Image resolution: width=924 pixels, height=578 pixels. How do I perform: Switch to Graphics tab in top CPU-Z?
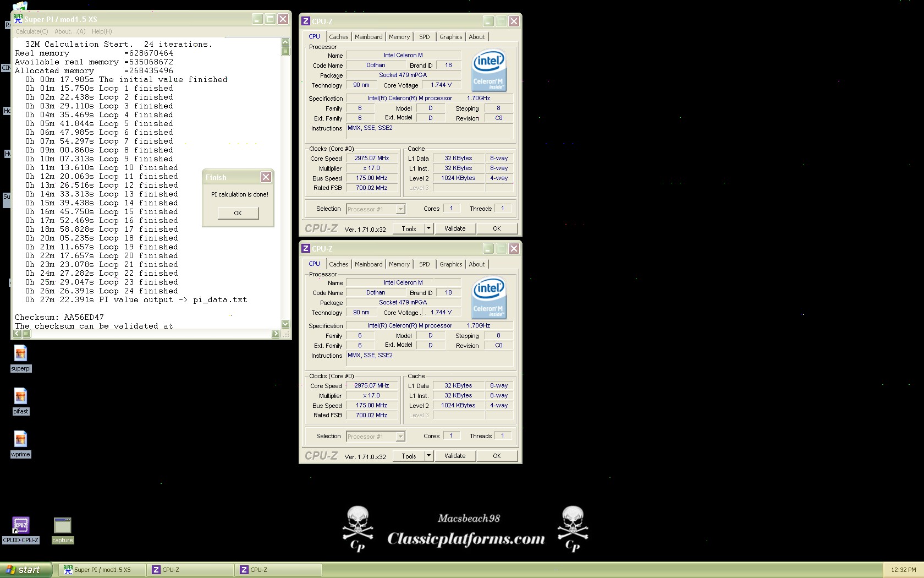click(x=451, y=37)
